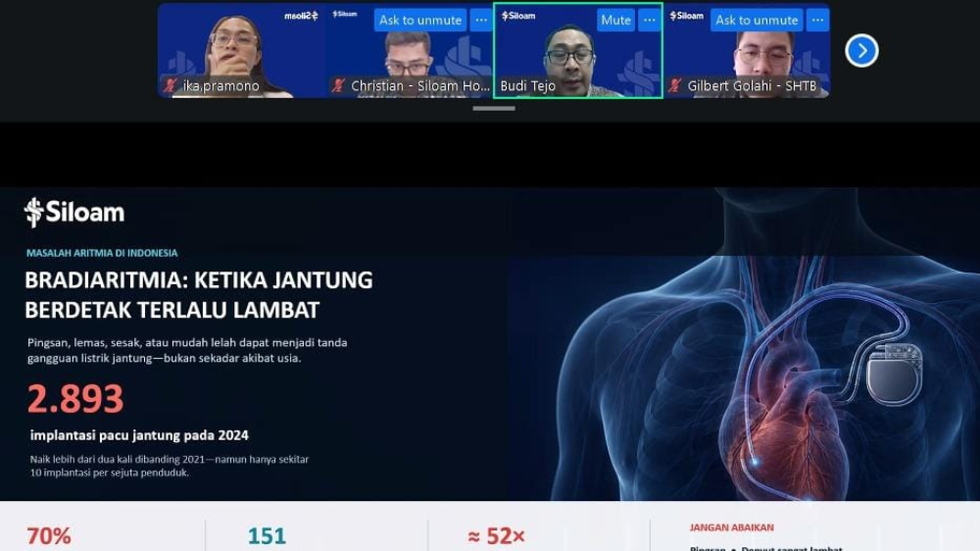Viewport: 980px width, 551px height.
Task: Click the 'JANGAN ABAIKAN' heading
Action: pyautogui.click(x=732, y=527)
